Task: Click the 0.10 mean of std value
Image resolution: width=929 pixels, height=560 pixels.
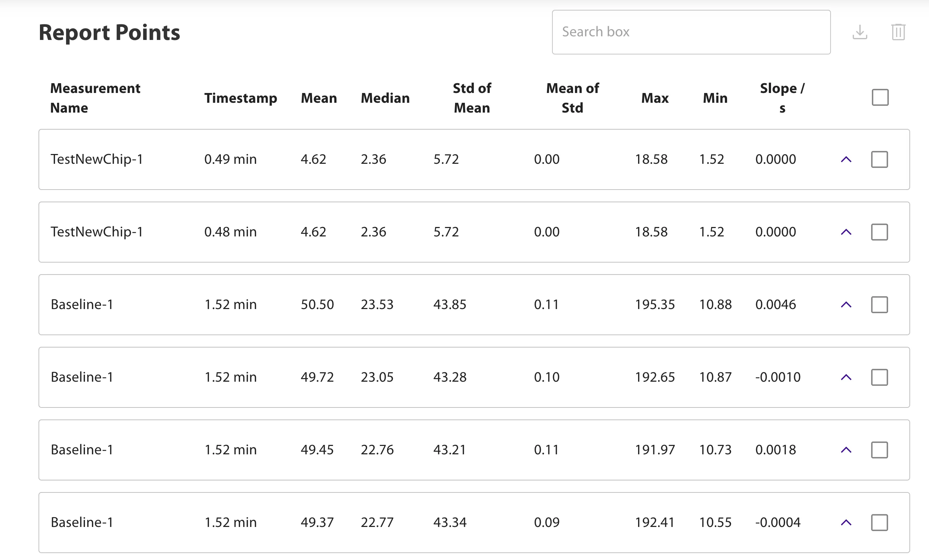Action: (547, 377)
